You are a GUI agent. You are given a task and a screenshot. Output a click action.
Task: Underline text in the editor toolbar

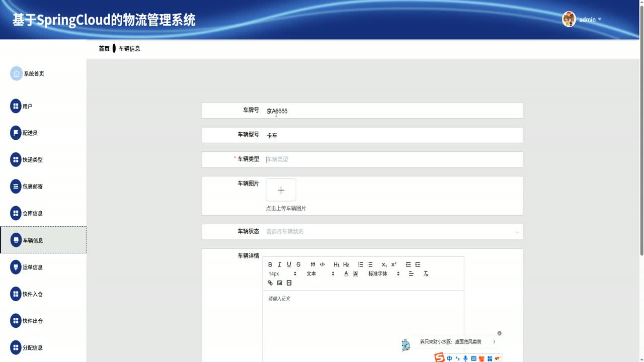pos(289,264)
